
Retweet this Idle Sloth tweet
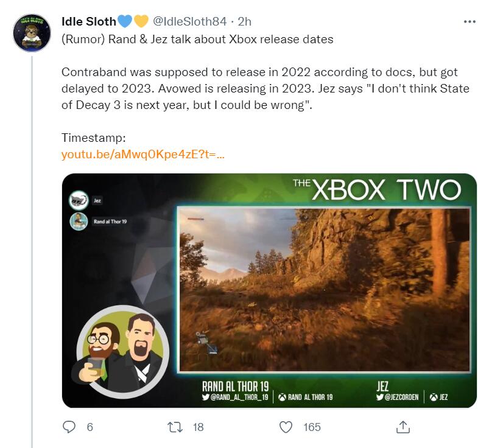[175, 427]
